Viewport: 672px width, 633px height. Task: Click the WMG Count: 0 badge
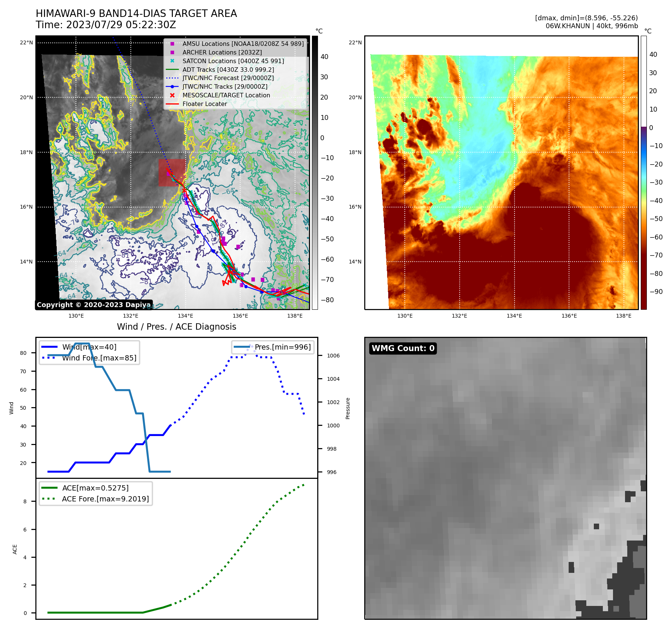point(403,348)
